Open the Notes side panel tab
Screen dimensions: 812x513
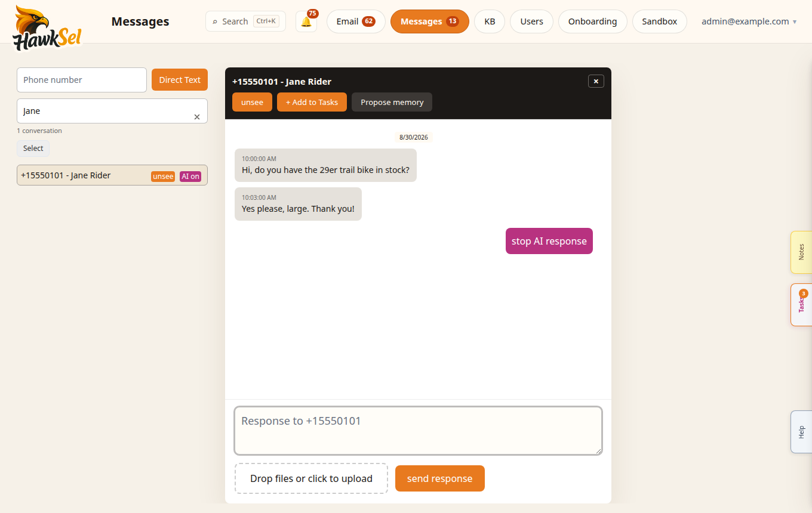click(x=801, y=252)
